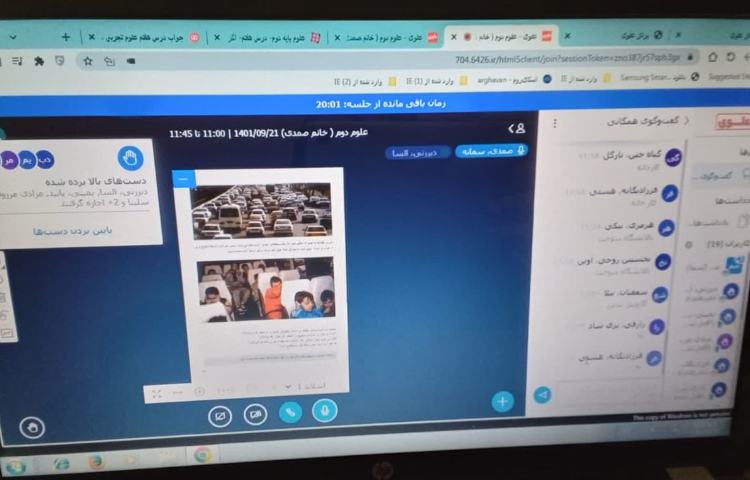Click the browser address bar URL
The image size is (750, 480).
567,59
